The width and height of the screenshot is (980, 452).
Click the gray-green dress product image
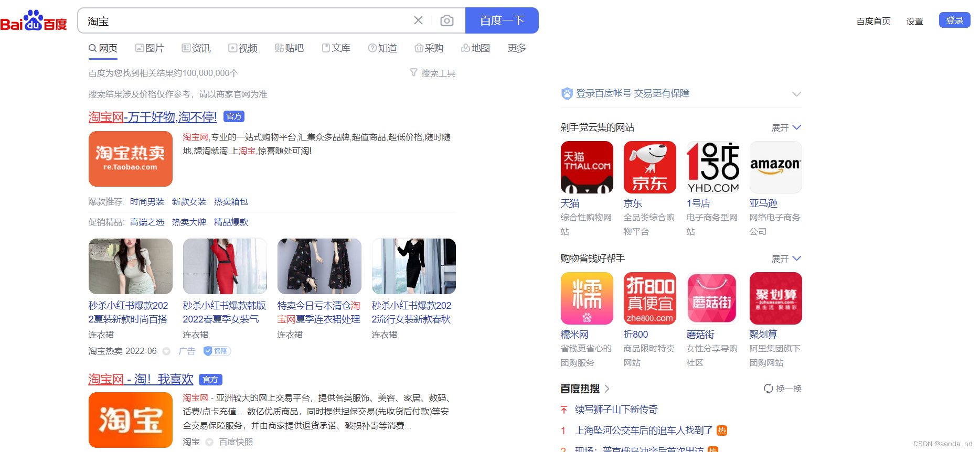click(131, 266)
